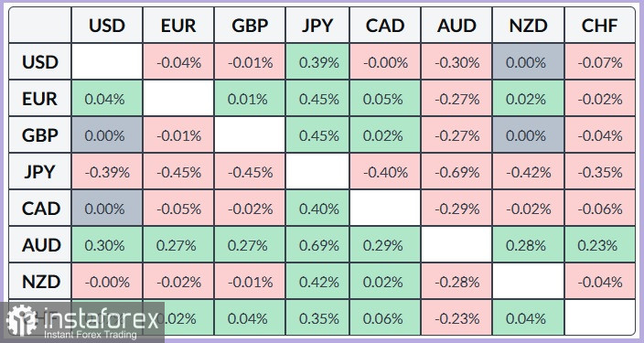Click the USD versus JPY 0.39% cell
The image size is (644, 343).
pyautogui.click(x=317, y=62)
